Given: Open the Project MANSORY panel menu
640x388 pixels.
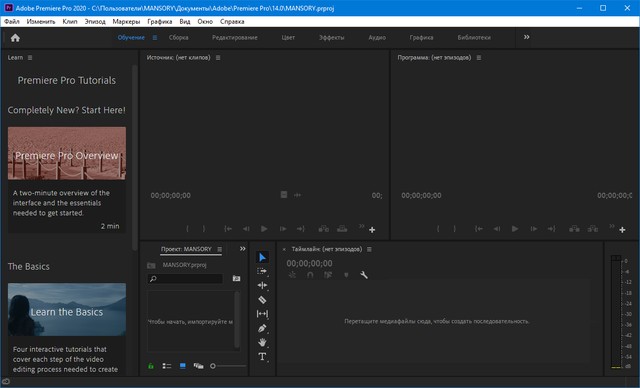Looking at the screenshot, I should point(220,249).
